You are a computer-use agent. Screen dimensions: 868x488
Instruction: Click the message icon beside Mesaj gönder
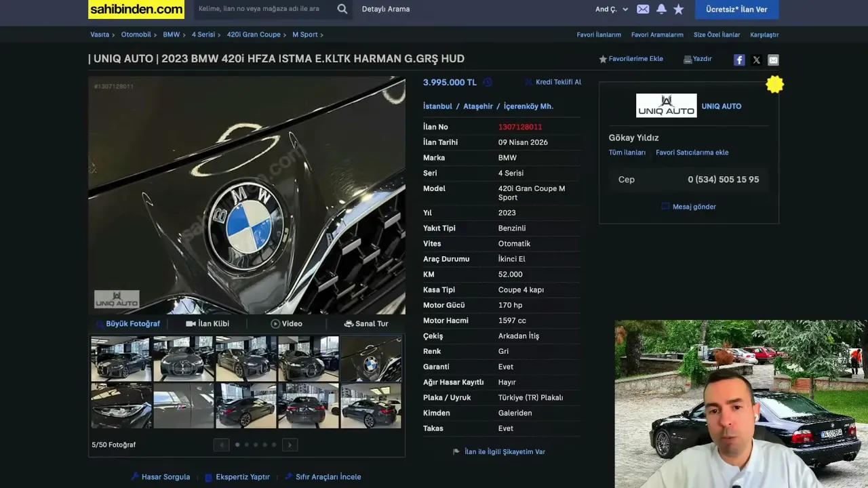(x=665, y=207)
